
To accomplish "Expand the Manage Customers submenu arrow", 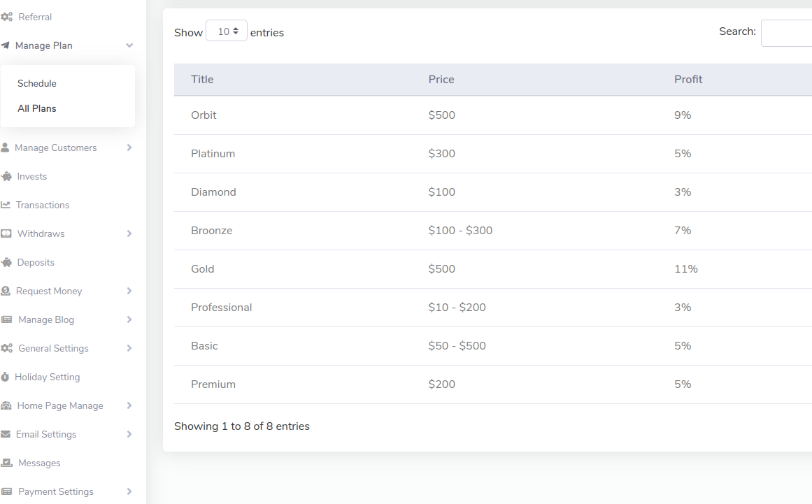I will 129,147.
